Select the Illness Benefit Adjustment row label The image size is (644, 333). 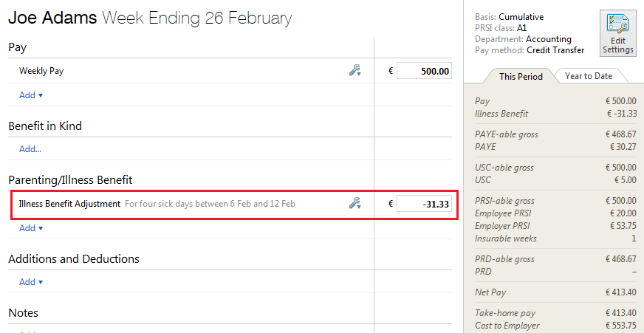coord(69,204)
